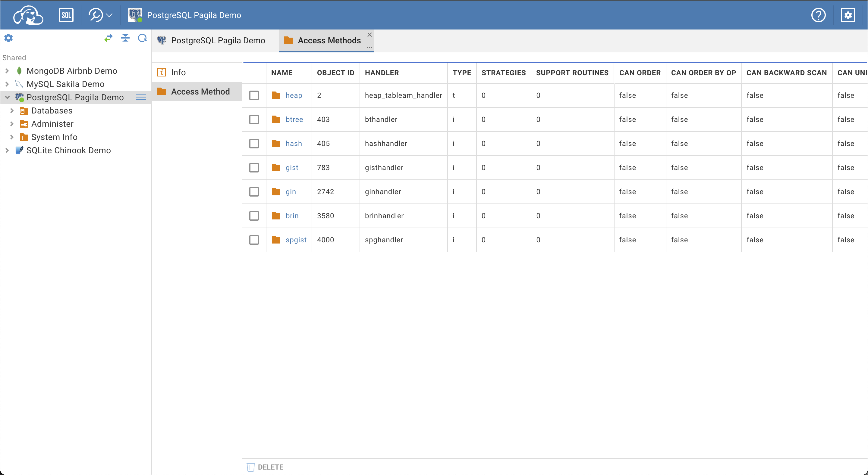Open the tools dropdown arrow in toolbar
The height and width of the screenshot is (475, 868).
point(109,15)
